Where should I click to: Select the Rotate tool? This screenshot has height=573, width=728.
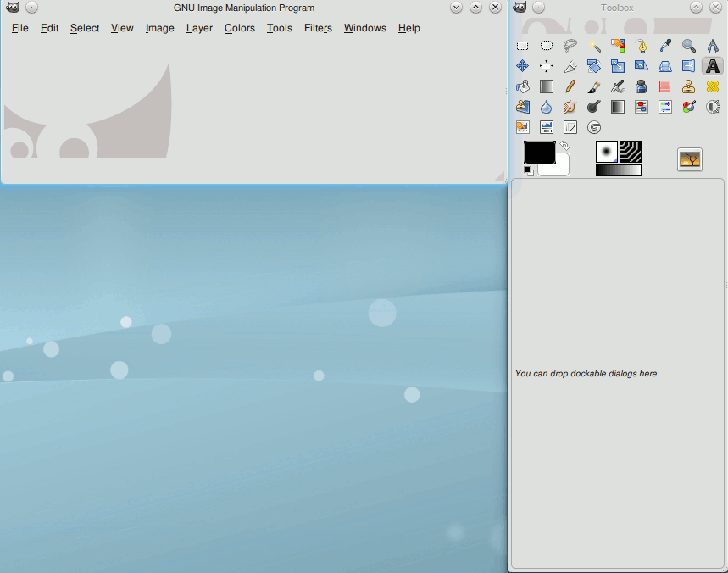[594, 66]
